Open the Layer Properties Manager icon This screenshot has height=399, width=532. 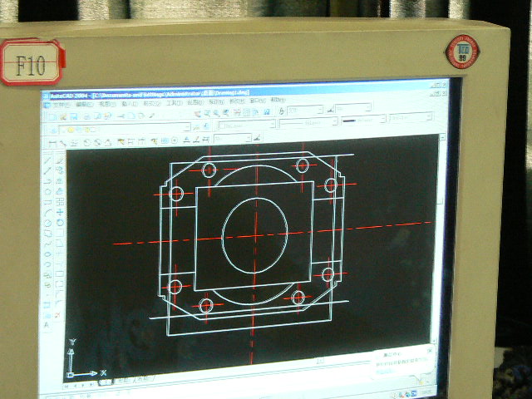tap(54, 128)
